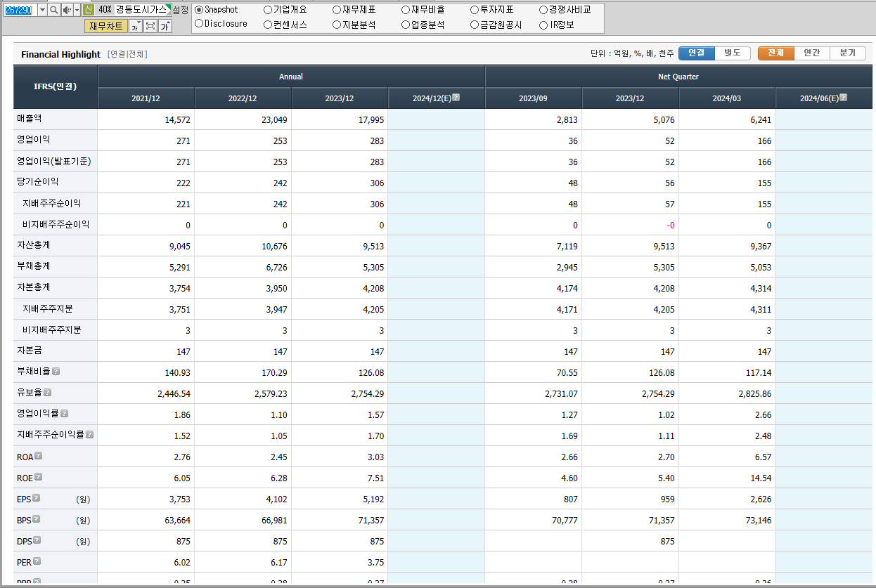The height and width of the screenshot is (588, 876).
Task: Switch to 전체 period tab
Action: [776, 53]
